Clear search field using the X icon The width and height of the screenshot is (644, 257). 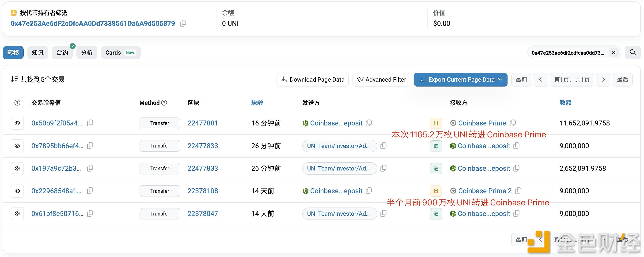[x=613, y=52]
